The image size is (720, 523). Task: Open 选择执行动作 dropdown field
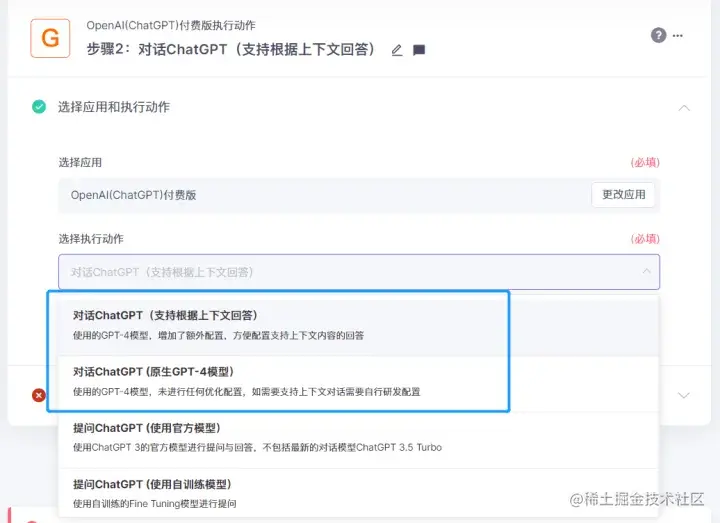point(359,272)
